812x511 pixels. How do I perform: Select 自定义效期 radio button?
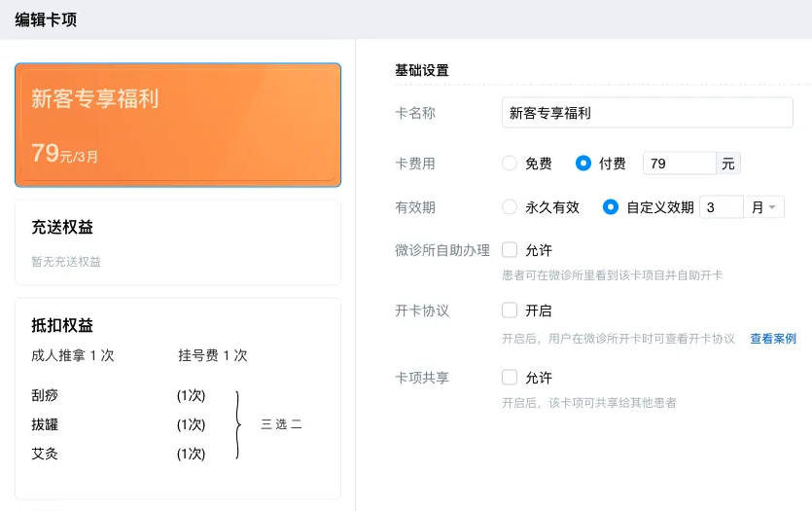click(611, 207)
